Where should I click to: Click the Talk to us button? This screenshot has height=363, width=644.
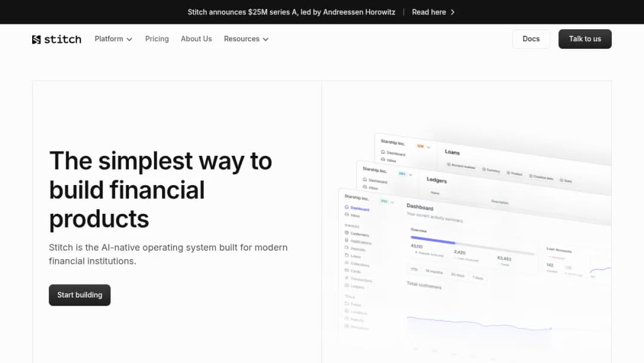coord(585,39)
